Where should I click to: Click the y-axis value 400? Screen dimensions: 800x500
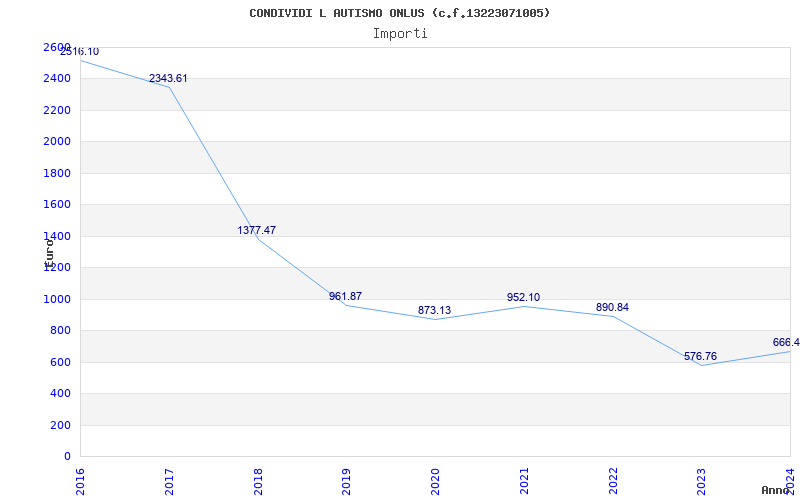pyautogui.click(x=61, y=394)
